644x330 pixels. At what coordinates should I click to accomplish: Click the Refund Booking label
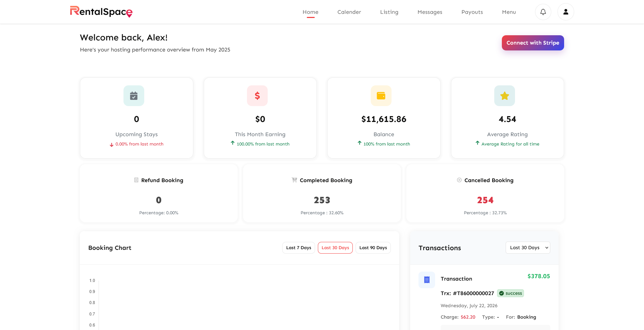pyautogui.click(x=162, y=180)
